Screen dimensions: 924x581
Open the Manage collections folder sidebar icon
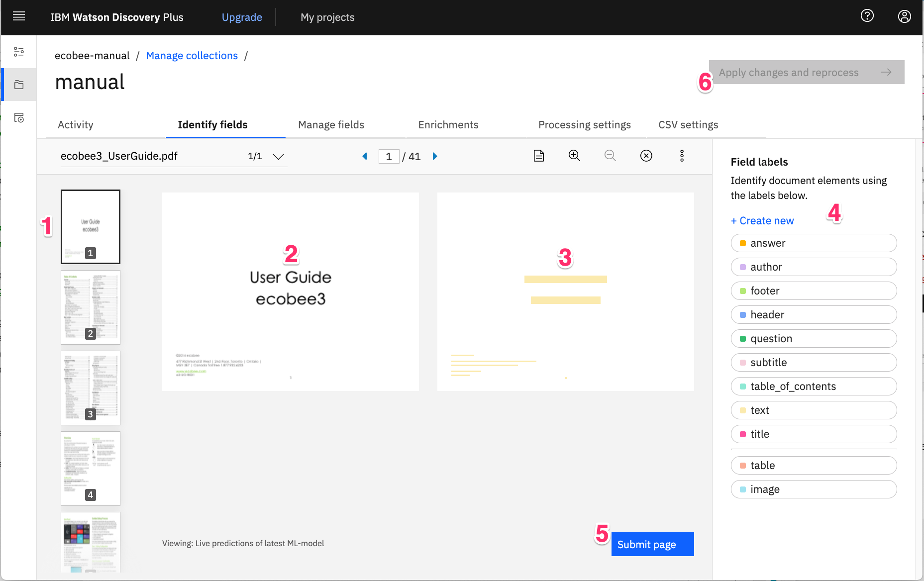pos(19,85)
